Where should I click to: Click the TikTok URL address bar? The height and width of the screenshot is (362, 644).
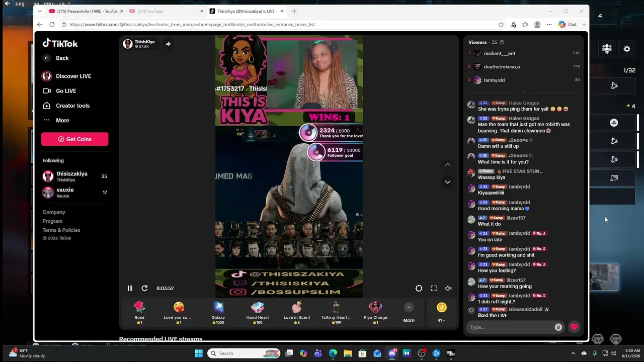point(282,24)
